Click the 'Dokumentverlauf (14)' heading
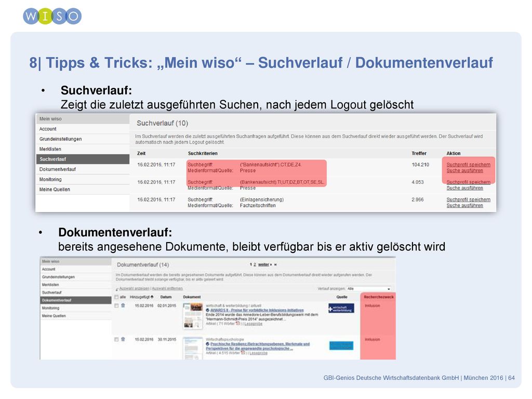 [x=143, y=264]
